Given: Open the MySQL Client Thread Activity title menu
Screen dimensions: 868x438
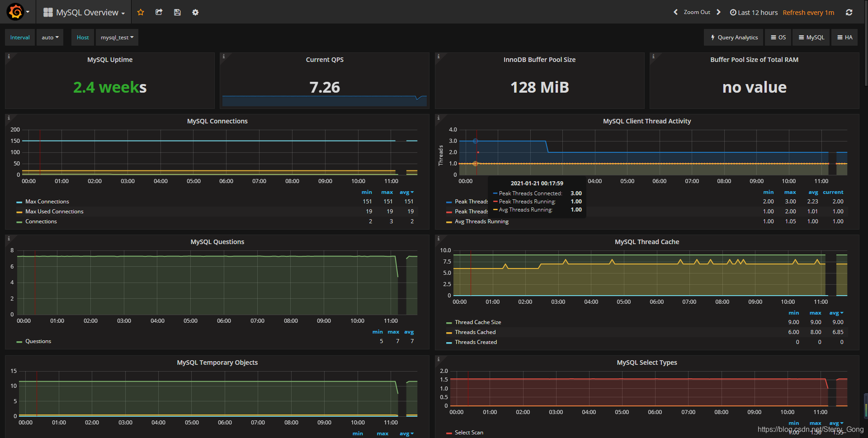Looking at the screenshot, I should point(646,121).
